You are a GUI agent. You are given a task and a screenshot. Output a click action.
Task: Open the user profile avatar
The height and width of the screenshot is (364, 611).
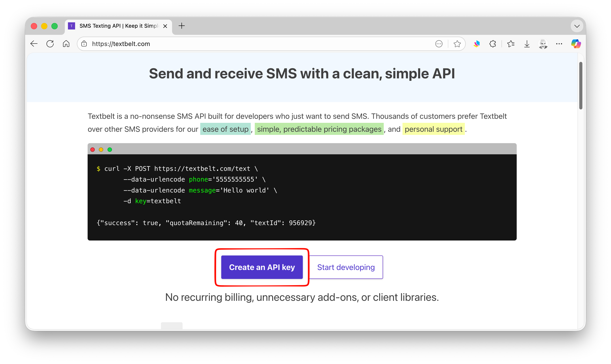(x=543, y=44)
